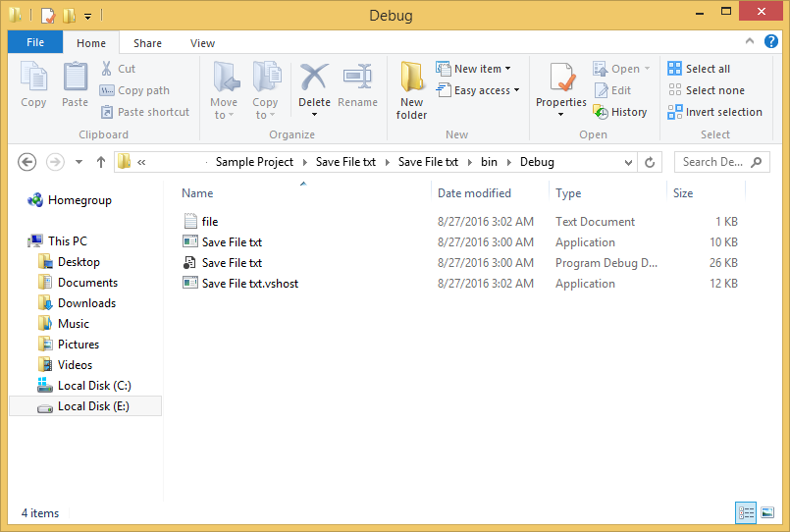The width and height of the screenshot is (790, 532).
Task: Open the Desktop folder in sidebar
Action: pyautogui.click(x=69, y=262)
